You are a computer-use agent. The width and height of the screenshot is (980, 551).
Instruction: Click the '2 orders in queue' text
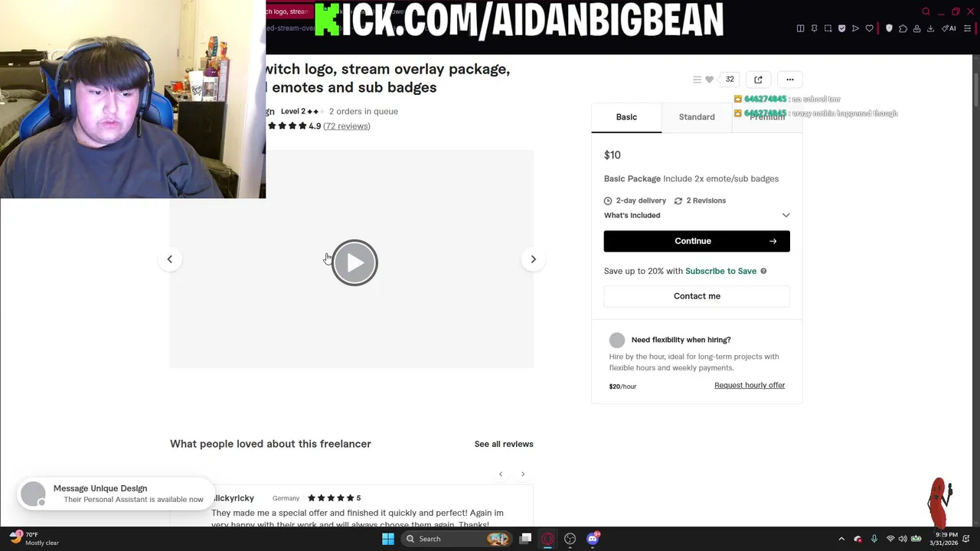364,112
